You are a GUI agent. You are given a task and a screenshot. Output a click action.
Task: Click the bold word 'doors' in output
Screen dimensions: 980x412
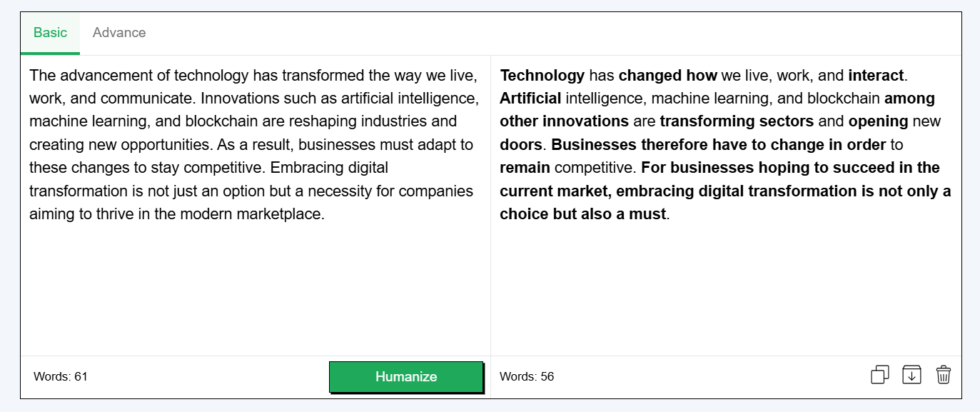click(521, 145)
